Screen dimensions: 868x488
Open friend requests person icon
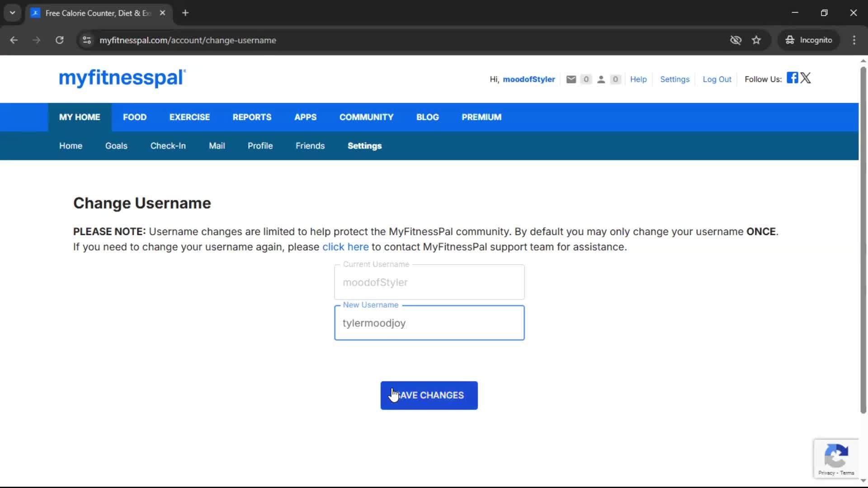coord(601,80)
